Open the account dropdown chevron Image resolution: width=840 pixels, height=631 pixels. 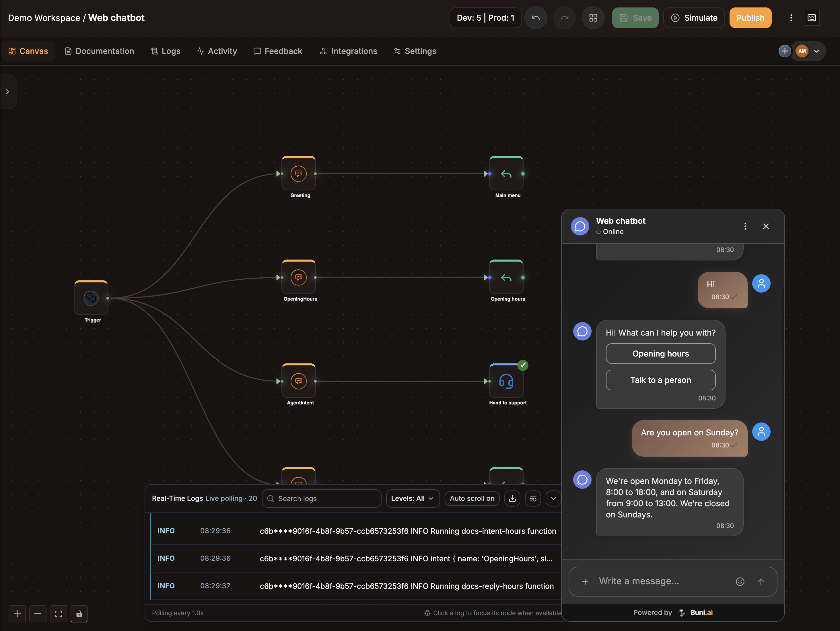tap(816, 51)
